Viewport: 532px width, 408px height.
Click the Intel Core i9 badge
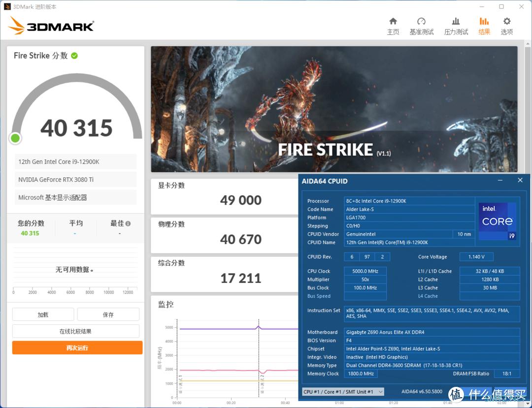tap(498, 221)
